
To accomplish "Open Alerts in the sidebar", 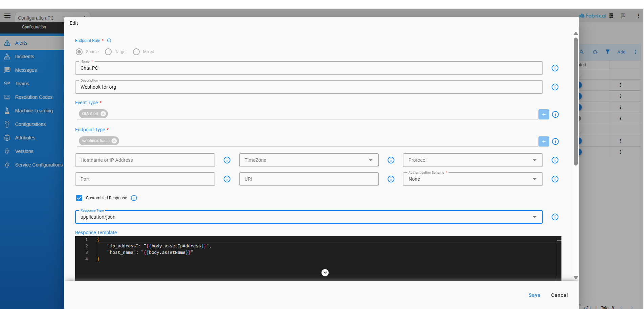I will coord(32,43).
